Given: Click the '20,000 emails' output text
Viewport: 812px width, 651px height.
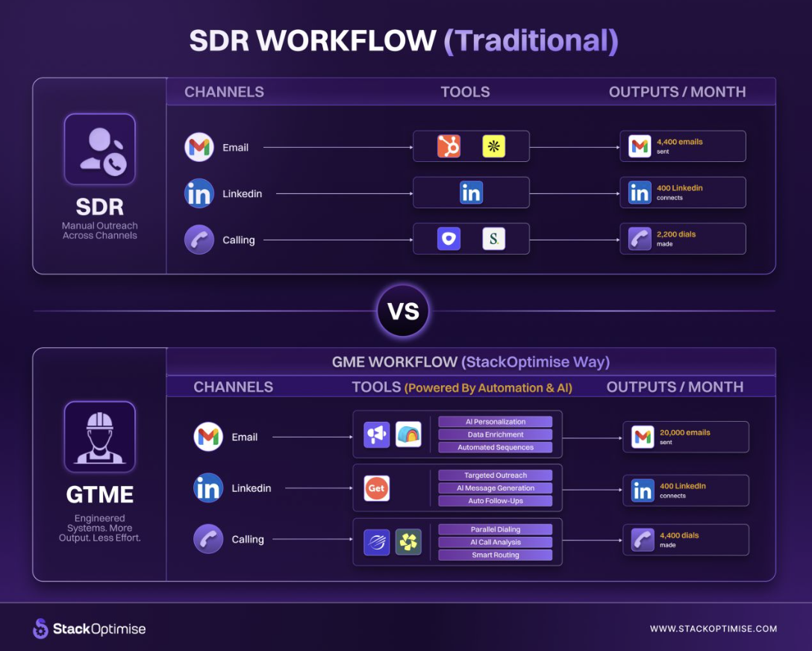Looking at the screenshot, I should tap(684, 432).
